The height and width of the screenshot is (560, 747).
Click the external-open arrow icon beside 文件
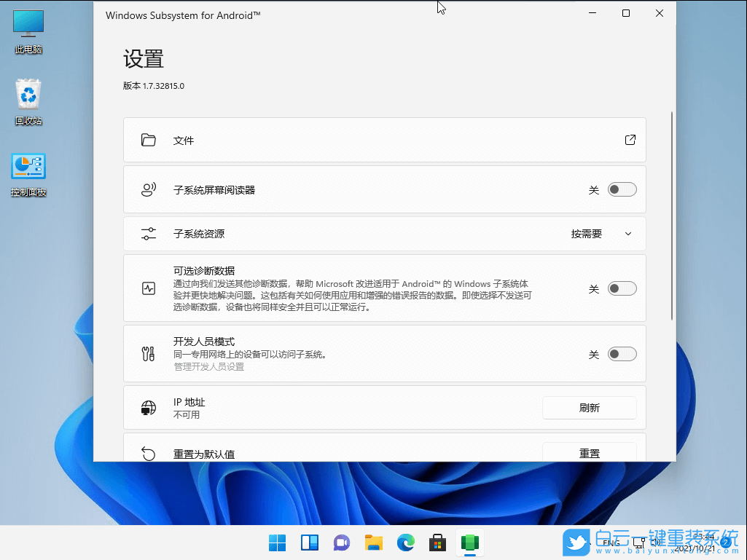[x=630, y=140]
